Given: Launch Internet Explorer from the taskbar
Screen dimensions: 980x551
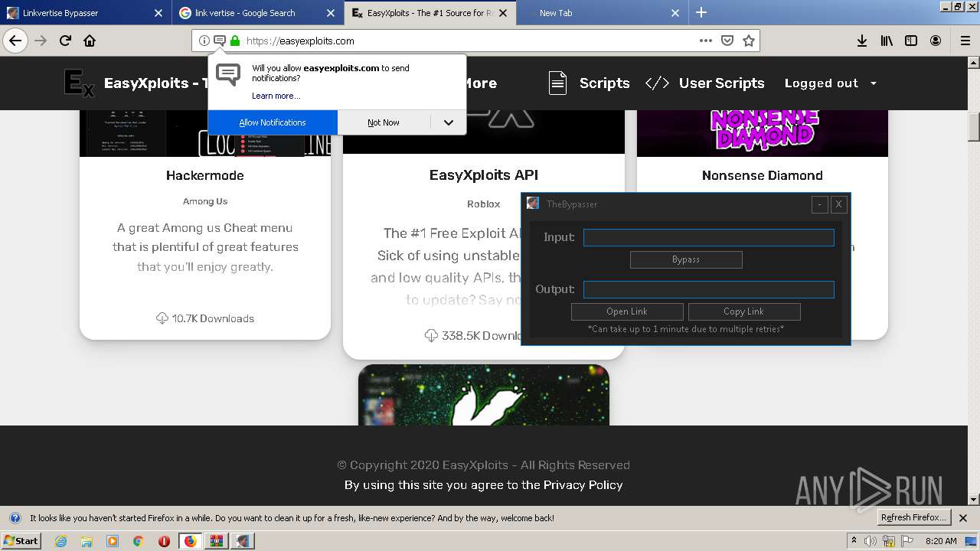Looking at the screenshot, I should click(61, 541).
